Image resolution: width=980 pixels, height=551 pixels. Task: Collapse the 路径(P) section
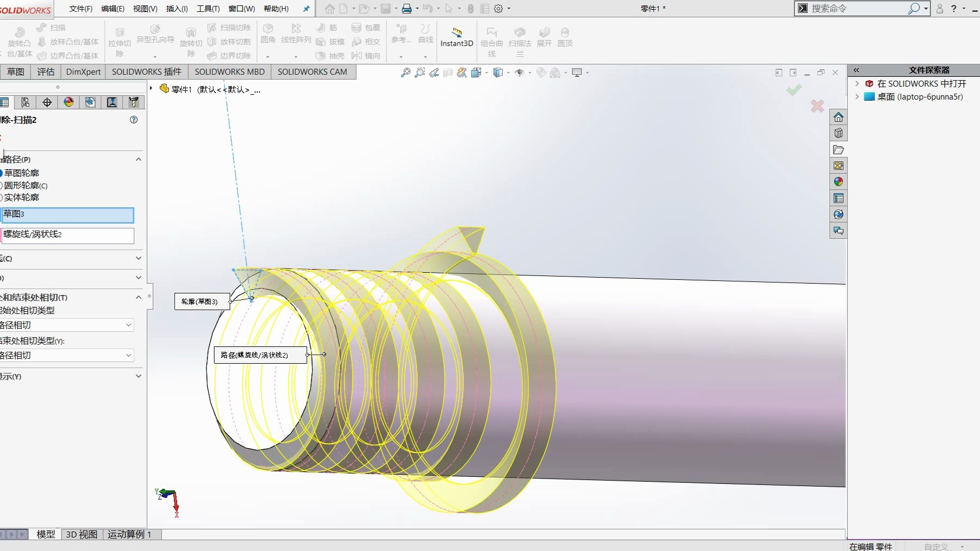[138, 159]
